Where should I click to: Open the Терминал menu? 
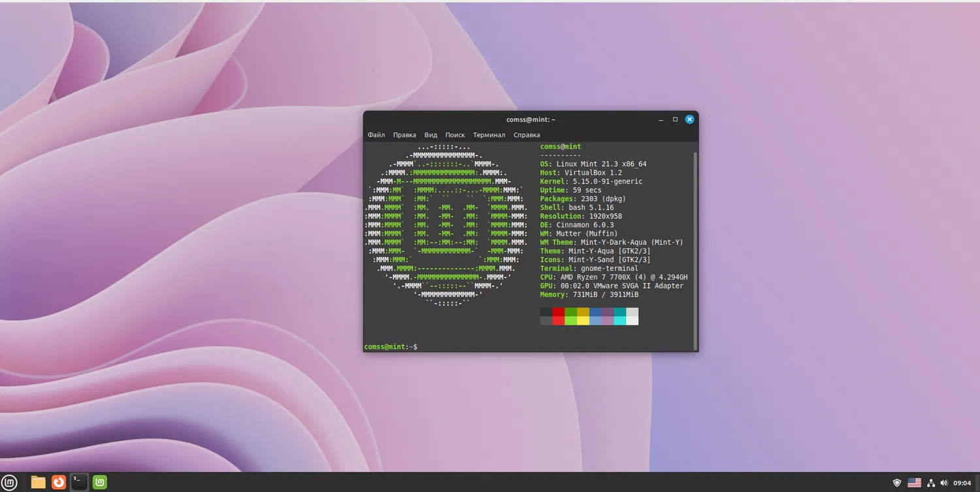(x=489, y=135)
